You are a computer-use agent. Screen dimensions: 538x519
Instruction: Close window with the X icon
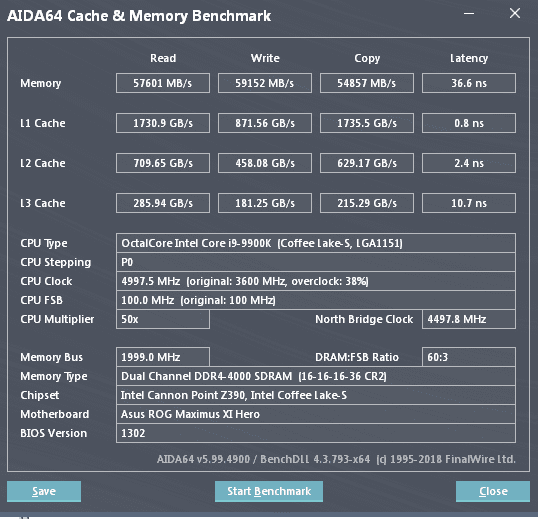click(515, 13)
